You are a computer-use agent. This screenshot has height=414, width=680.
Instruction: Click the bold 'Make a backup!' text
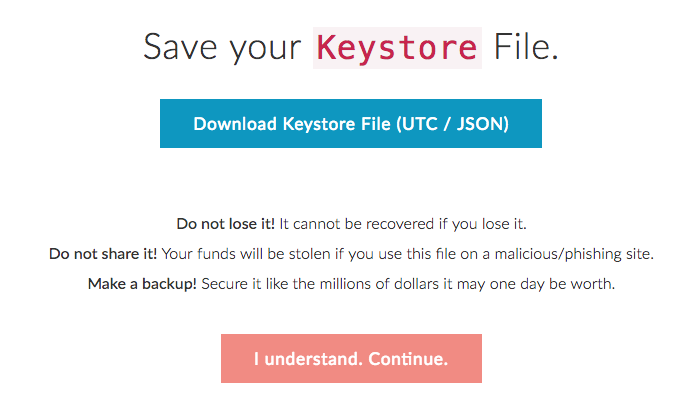click(x=142, y=284)
